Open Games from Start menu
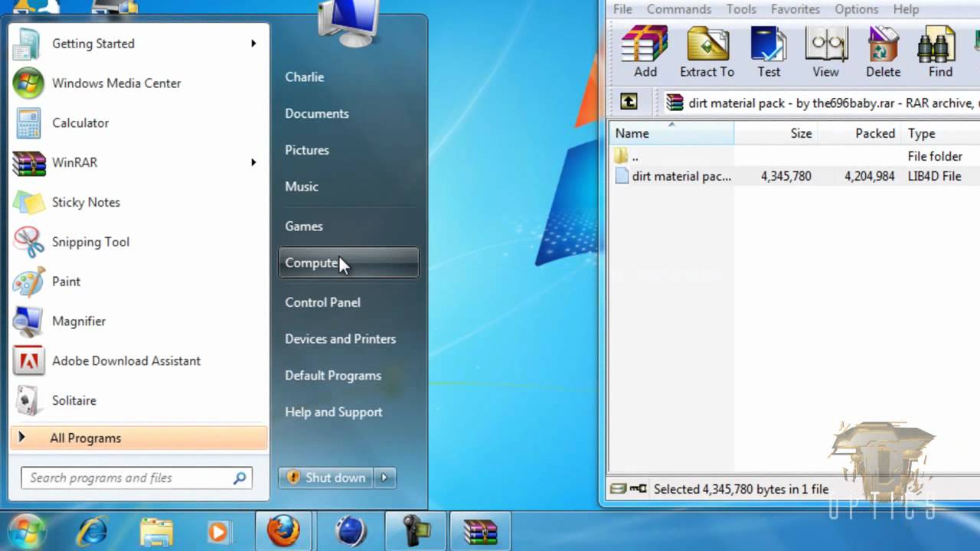The image size is (980, 551). coord(303,227)
